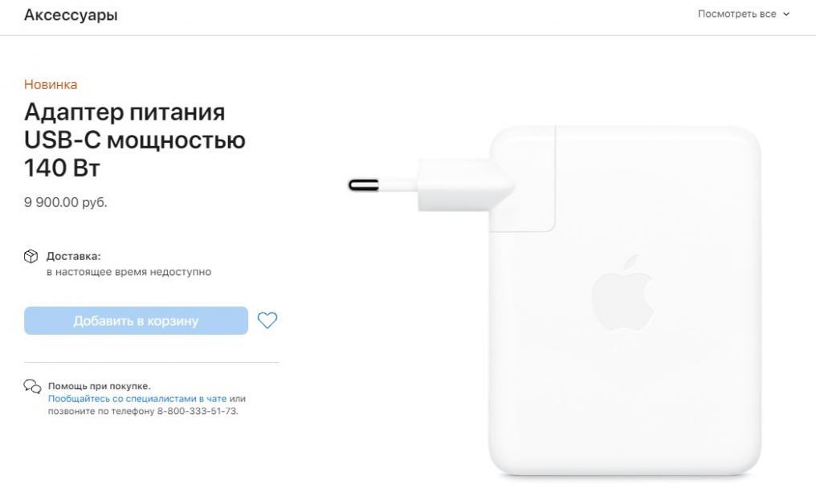This screenshot has width=816, height=504.
Task: Click the white plug head on the adapter
Action: (466, 185)
